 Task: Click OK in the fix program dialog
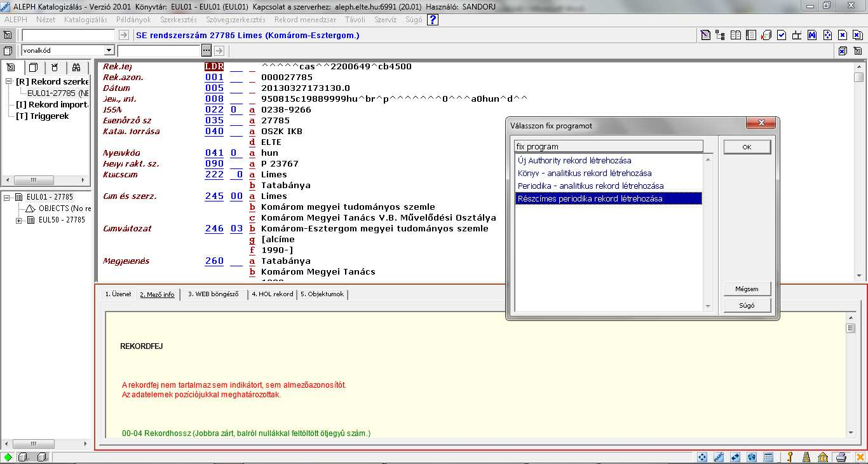tap(747, 147)
